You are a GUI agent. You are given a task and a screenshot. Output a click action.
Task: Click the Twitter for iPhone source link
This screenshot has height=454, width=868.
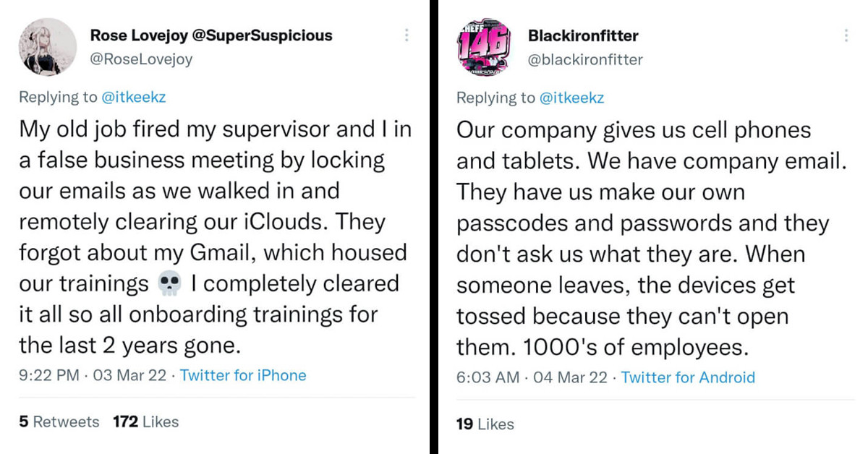243,375
